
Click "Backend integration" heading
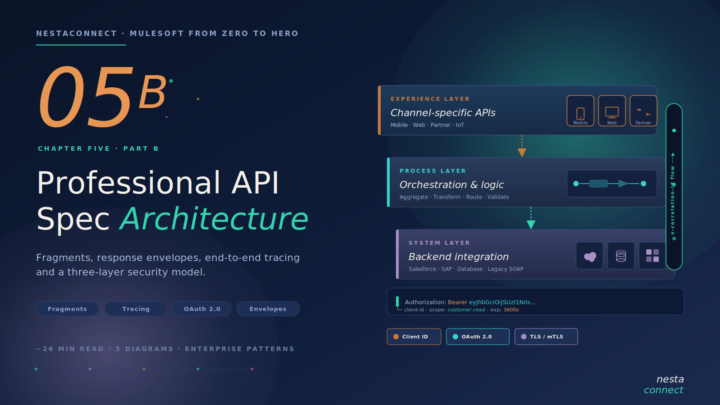458,257
